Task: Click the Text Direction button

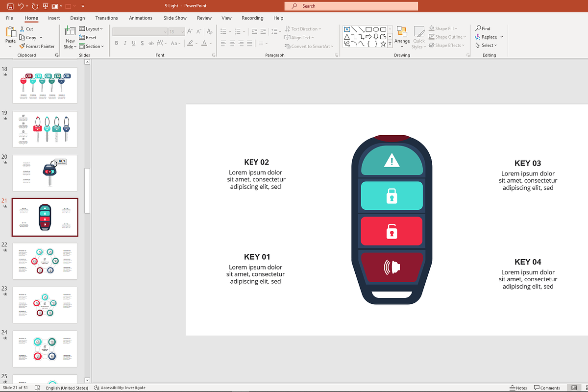Action: tap(303, 29)
